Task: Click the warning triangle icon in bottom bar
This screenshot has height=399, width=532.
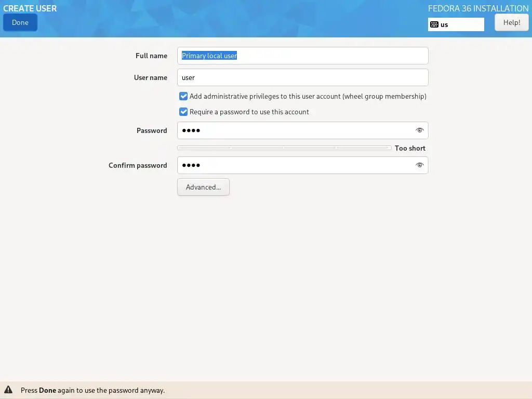Action: point(8,390)
